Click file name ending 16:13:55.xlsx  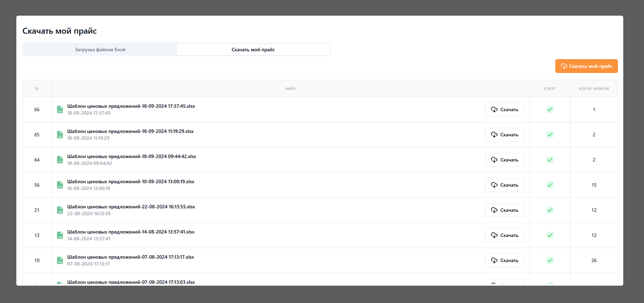131,207
